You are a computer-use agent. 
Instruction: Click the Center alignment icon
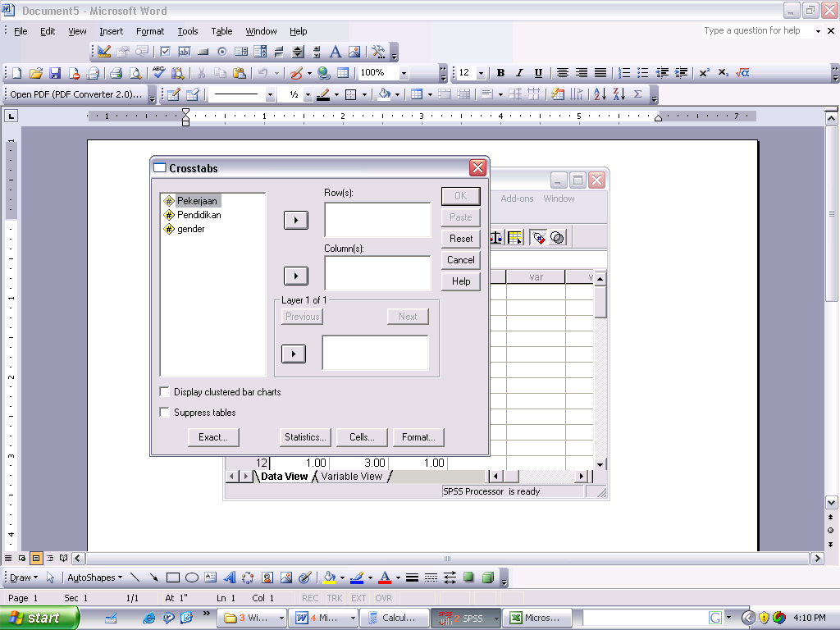[x=562, y=73]
